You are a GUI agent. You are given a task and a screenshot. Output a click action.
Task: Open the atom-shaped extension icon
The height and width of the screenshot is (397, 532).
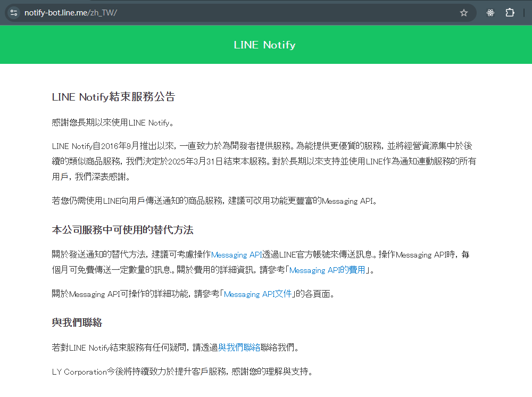point(491,13)
